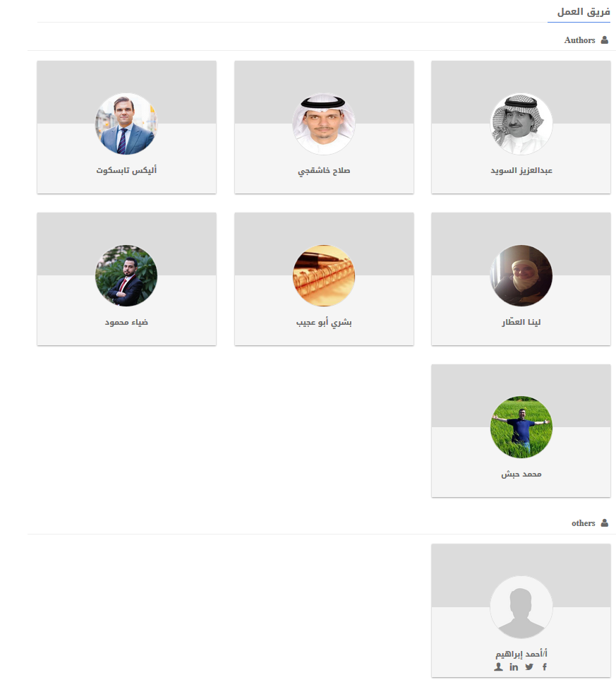Open author name link أليكس تابسكوت
616x687 pixels.
[126, 170]
